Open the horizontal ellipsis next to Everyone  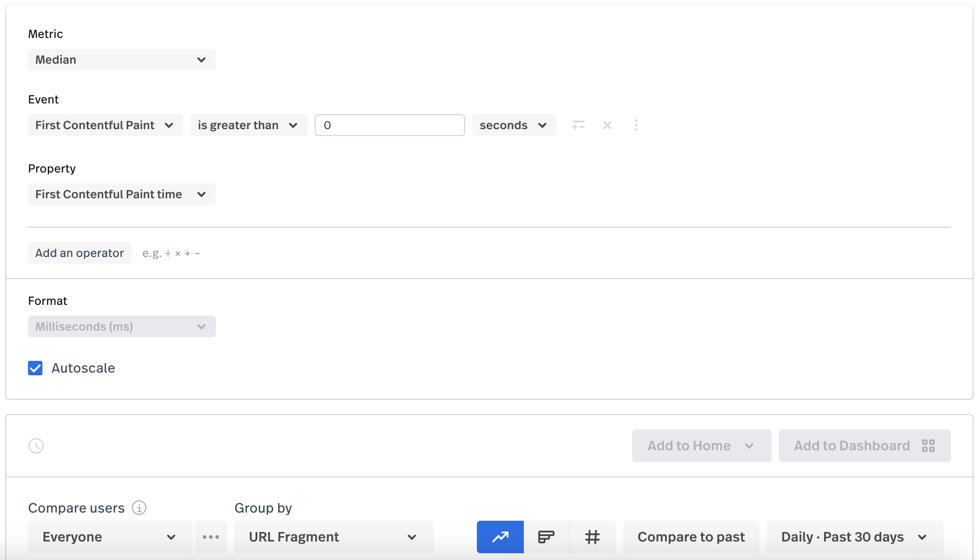coord(211,537)
